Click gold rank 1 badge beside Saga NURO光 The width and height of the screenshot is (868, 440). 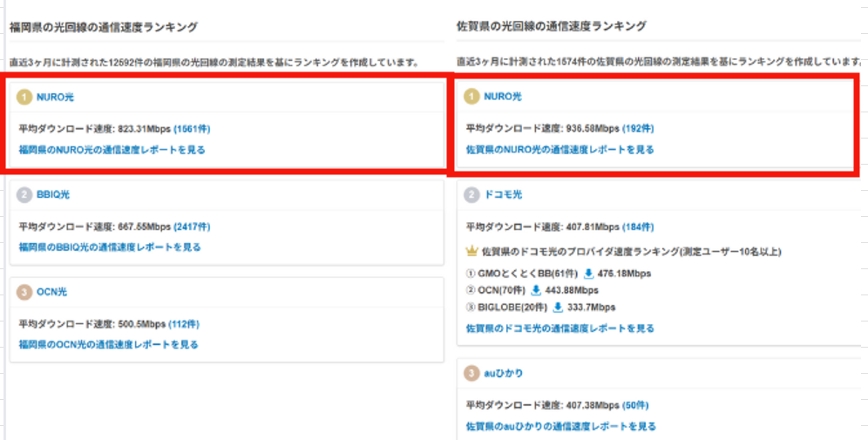coord(471,97)
